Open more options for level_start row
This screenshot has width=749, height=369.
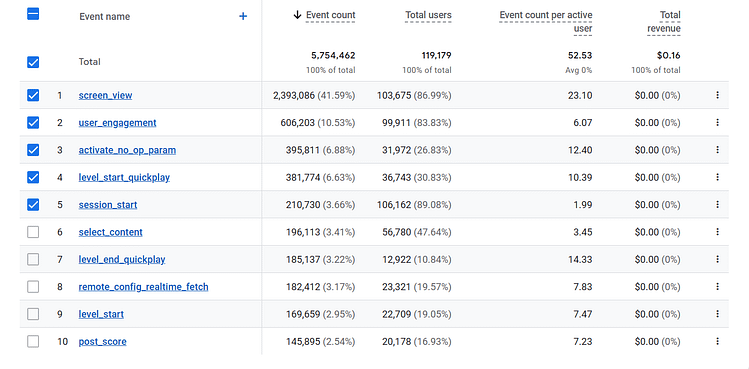(717, 314)
